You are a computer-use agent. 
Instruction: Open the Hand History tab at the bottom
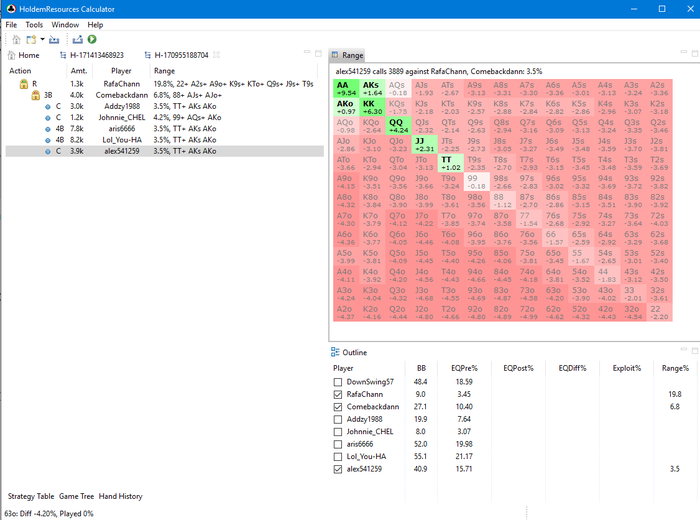[121, 496]
